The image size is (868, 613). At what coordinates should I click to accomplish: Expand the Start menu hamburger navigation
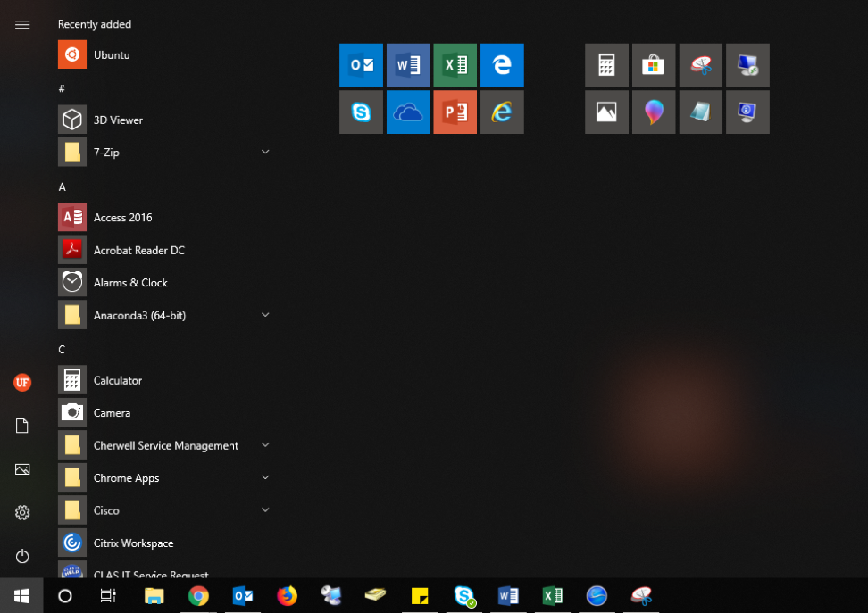(22, 24)
